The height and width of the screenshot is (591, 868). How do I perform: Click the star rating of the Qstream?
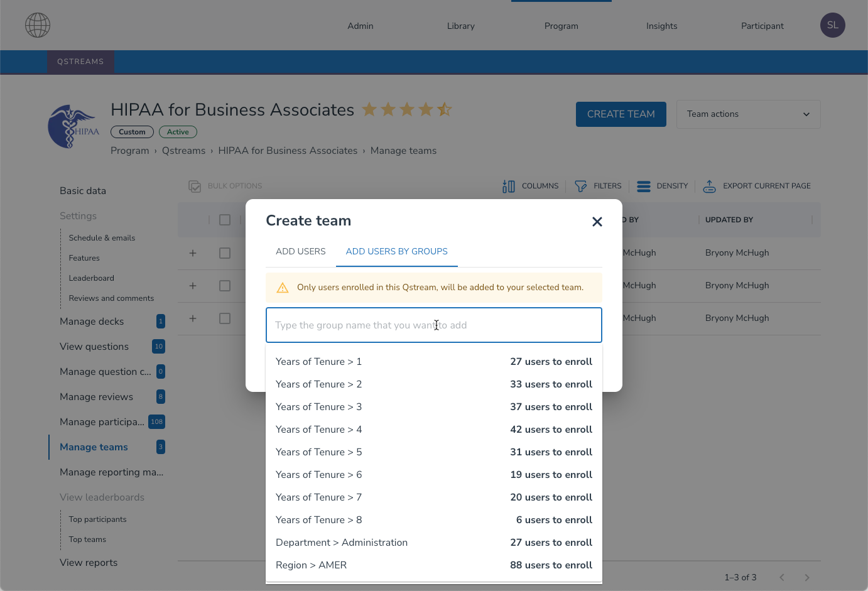pos(407,109)
